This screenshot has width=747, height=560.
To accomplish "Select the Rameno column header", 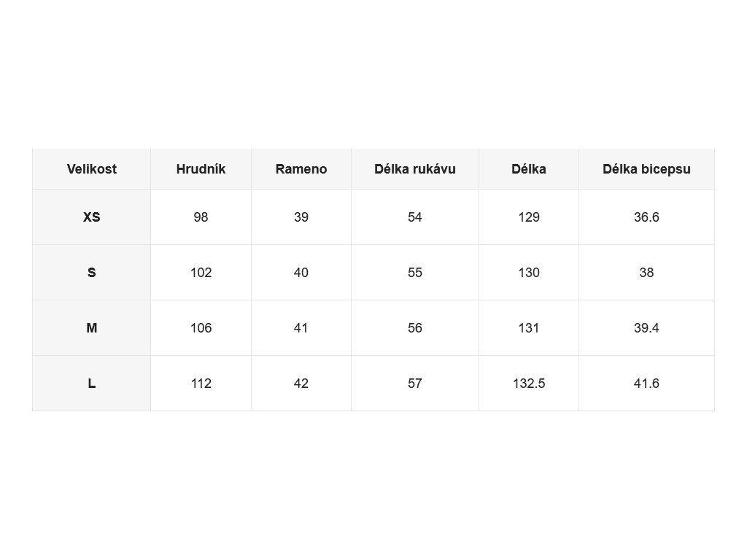I will tap(301, 169).
